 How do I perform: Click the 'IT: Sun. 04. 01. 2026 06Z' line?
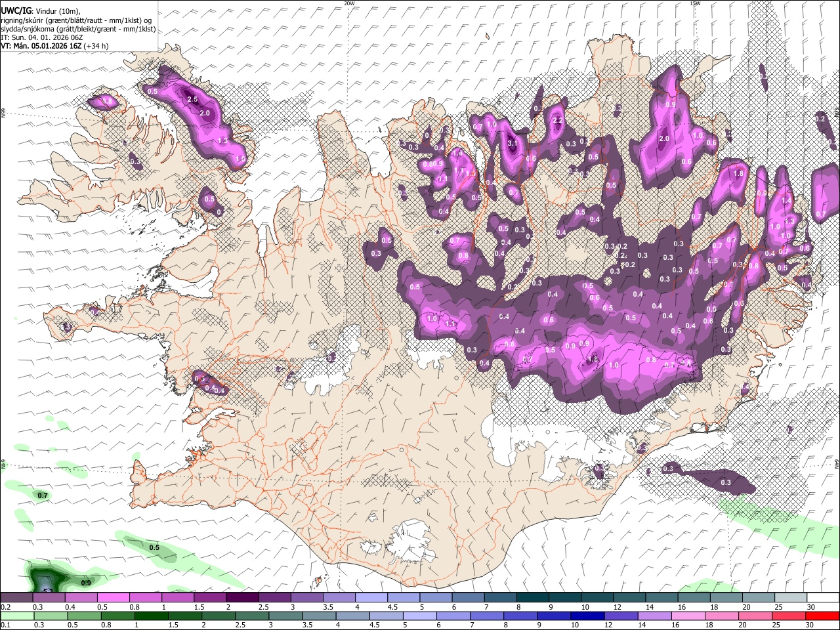click(x=42, y=37)
